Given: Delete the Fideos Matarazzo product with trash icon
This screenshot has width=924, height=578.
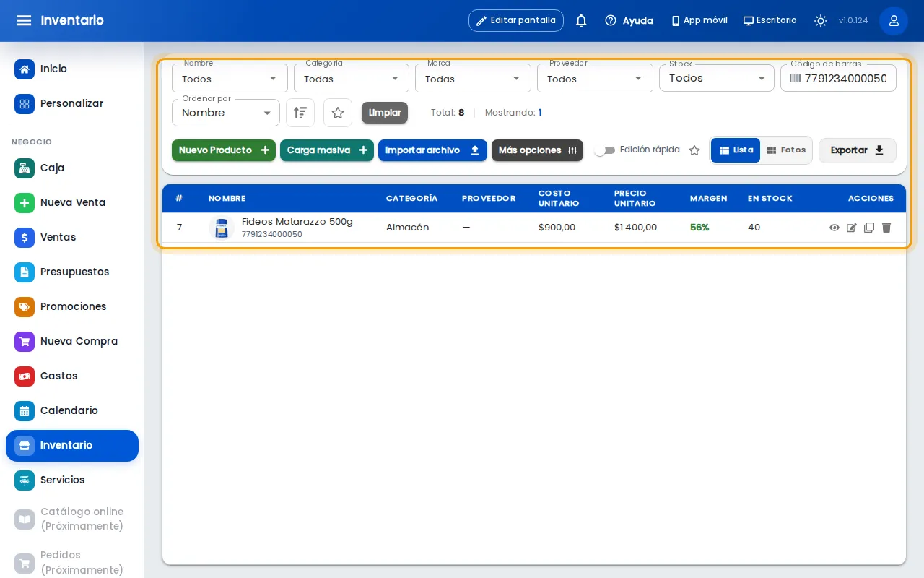Looking at the screenshot, I should 886,228.
